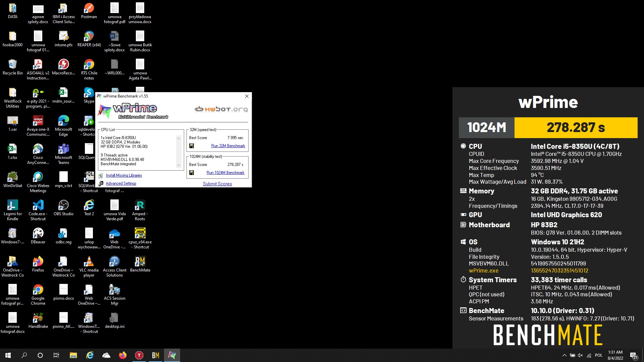Click the BenchMate taskbar button
This screenshot has width=644, height=362.
click(x=155, y=355)
